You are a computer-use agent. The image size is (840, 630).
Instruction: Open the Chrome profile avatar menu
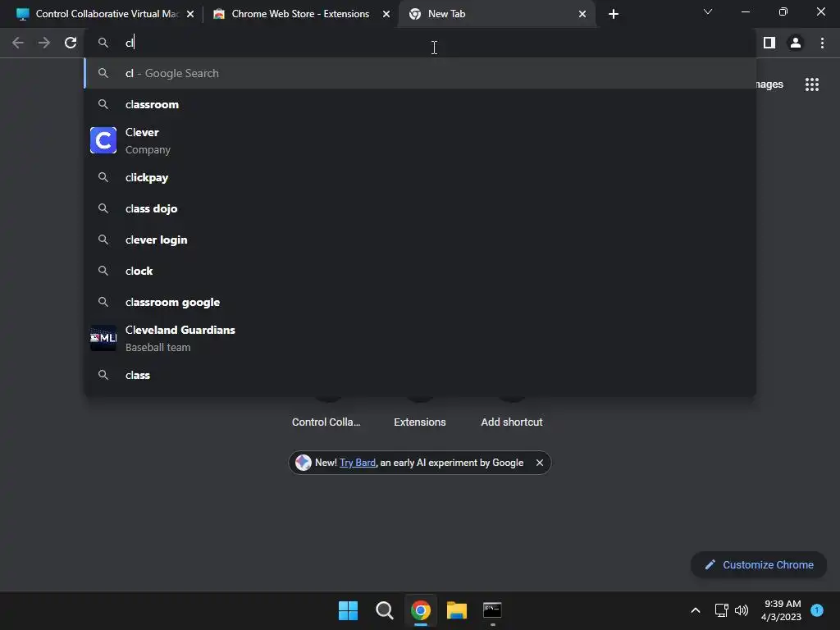click(796, 43)
